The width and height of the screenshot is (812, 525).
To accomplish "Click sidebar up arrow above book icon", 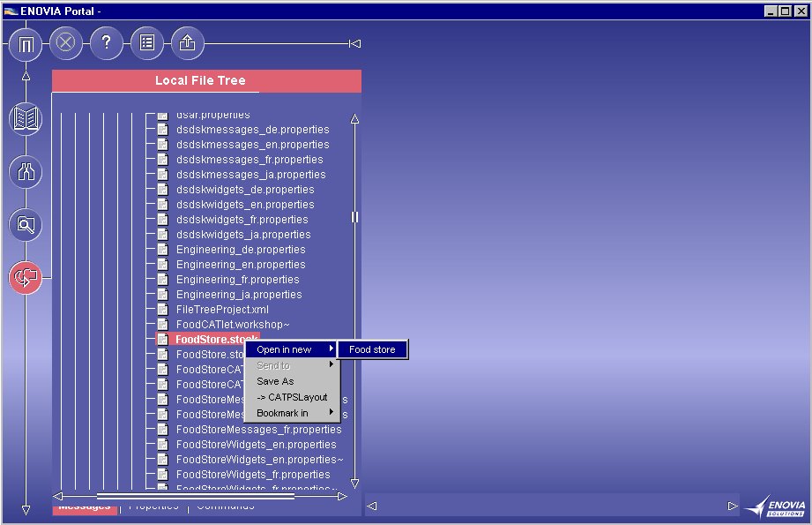I will tap(26, 76).
